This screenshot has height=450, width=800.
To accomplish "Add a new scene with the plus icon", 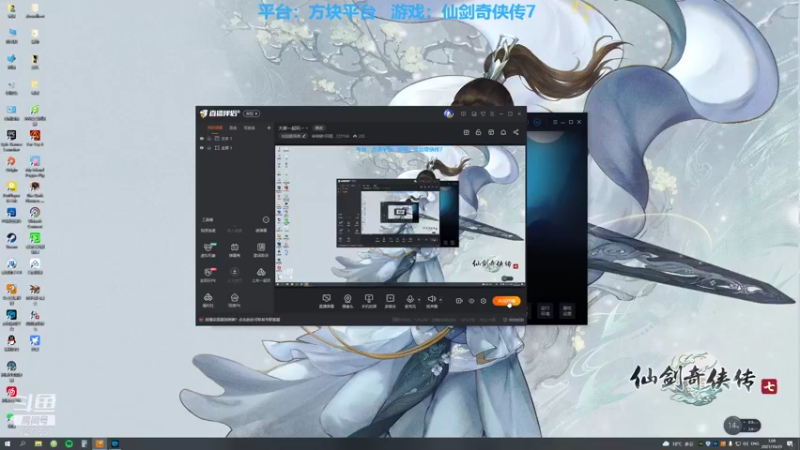I will pyautogui.click(x=269, y=128).
